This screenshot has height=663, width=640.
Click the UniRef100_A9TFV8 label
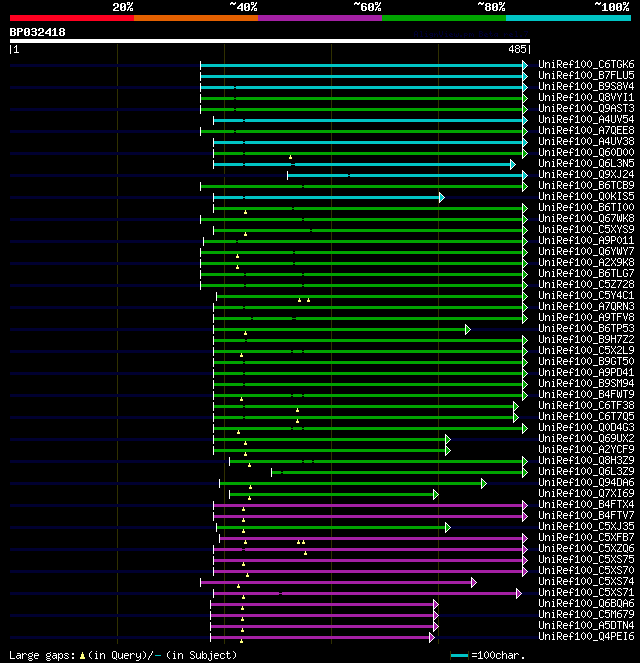(586, 317)
